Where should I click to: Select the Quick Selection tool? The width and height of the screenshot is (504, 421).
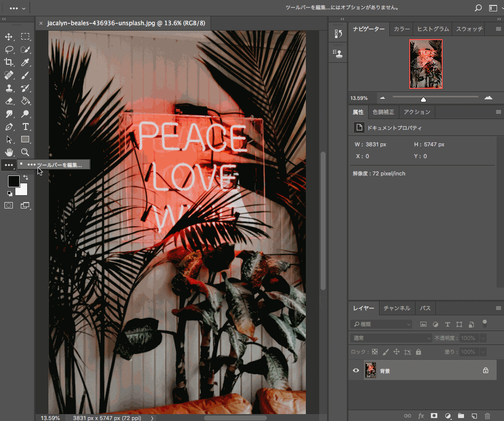click(25, 49)
